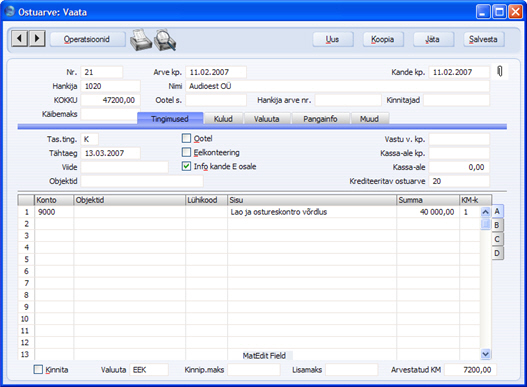This screenshot has width=527, height=387.
Task: Select grid row number 7
Action: click(x=26, y=283)
